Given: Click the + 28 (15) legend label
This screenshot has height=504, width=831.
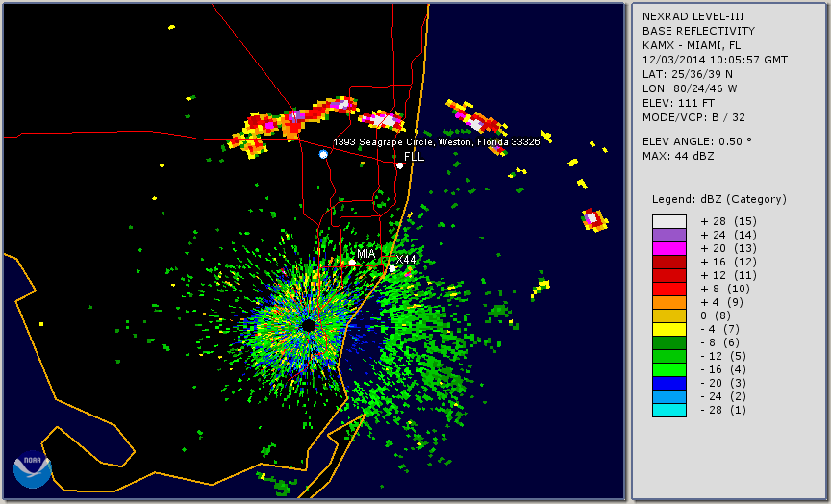Looking at the screenshot, I should coord(728,221).
